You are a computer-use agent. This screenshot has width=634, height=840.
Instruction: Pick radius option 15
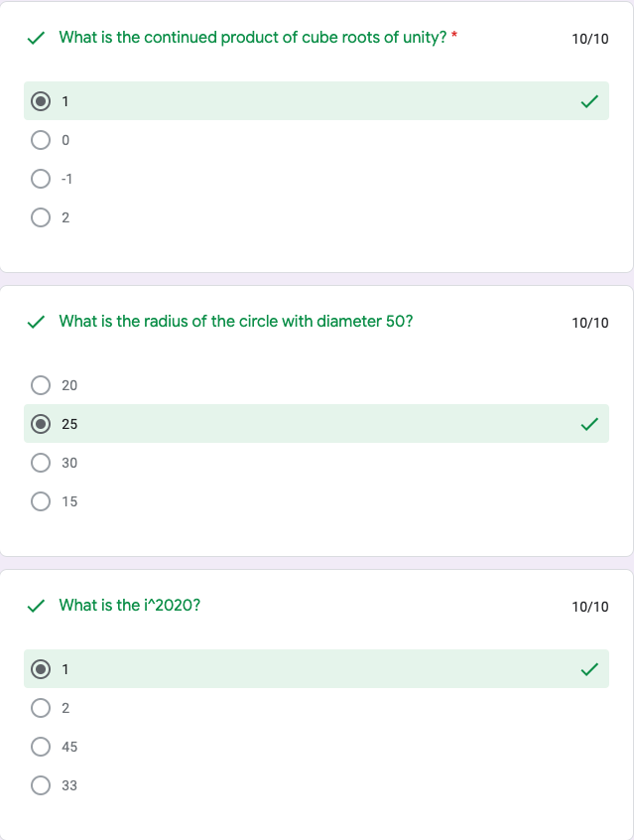point(41,501)
